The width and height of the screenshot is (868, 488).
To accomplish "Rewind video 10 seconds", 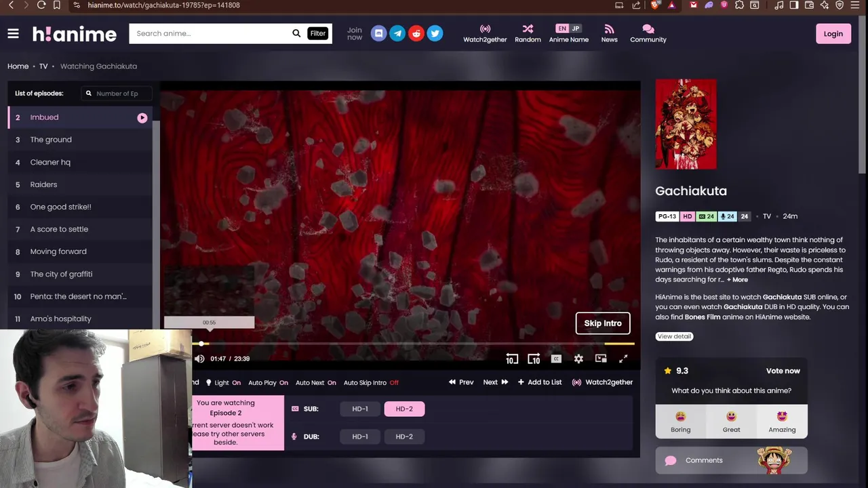I will point(512,359).
